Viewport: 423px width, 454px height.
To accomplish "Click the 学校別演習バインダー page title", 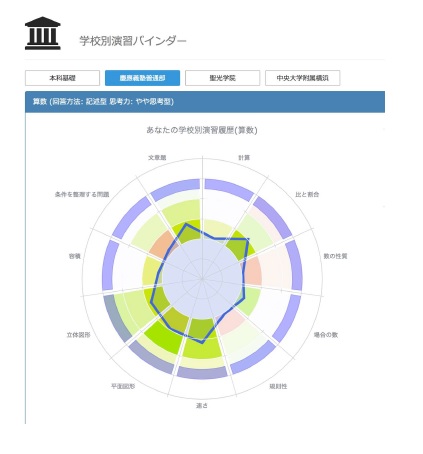I will click(x=133, y=41).
